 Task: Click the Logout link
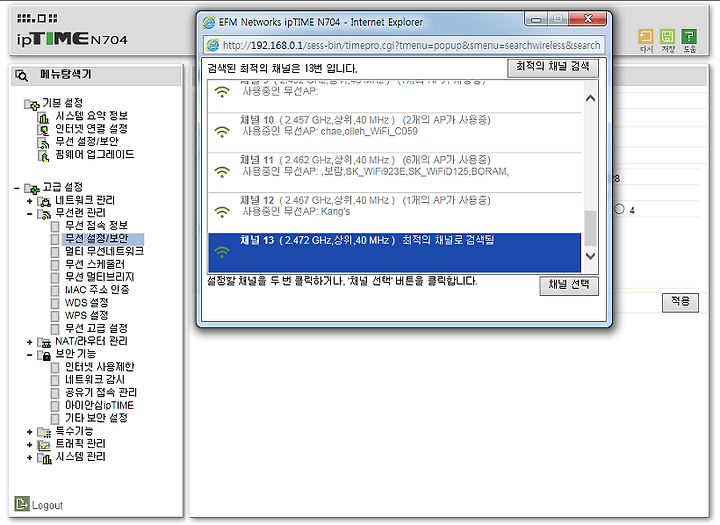(47, 505)
